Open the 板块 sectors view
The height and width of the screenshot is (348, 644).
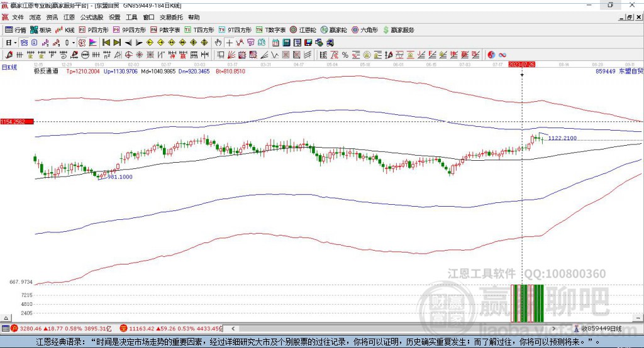click(x=41, y=30)
